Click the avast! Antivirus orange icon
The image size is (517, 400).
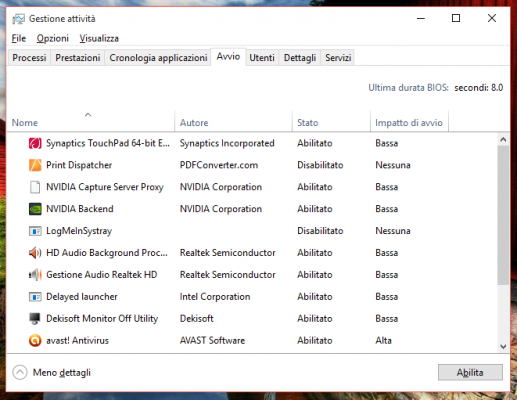click(35, 341)
